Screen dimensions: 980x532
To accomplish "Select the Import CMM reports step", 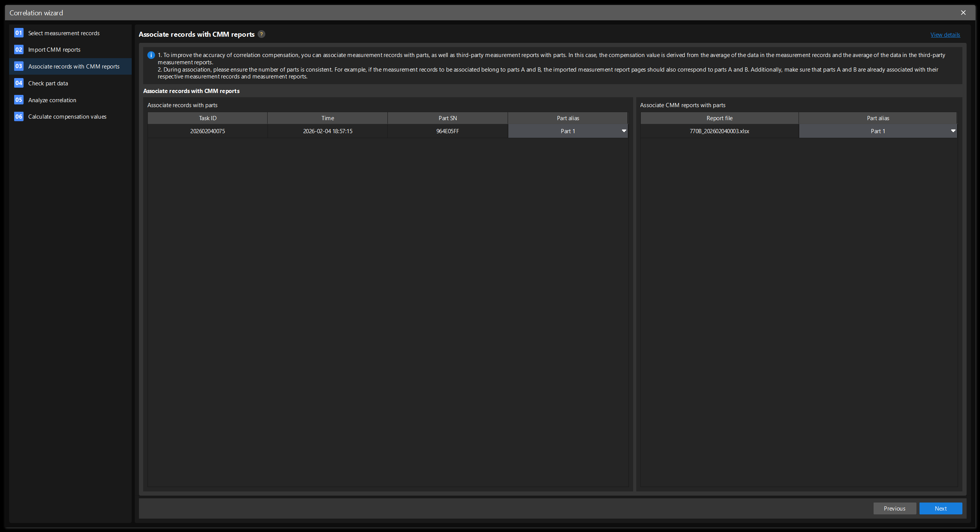I will pos(54,49).
